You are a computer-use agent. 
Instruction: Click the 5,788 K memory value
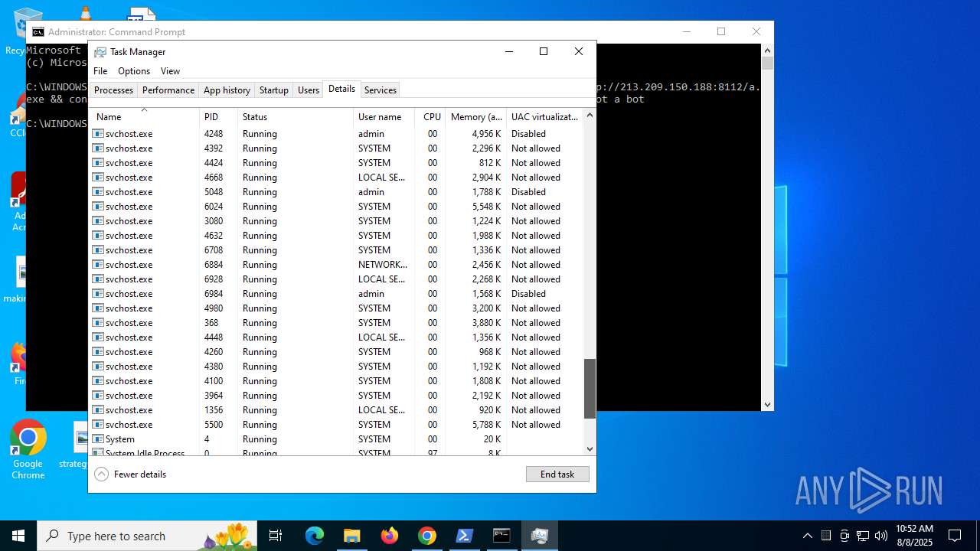487,425
